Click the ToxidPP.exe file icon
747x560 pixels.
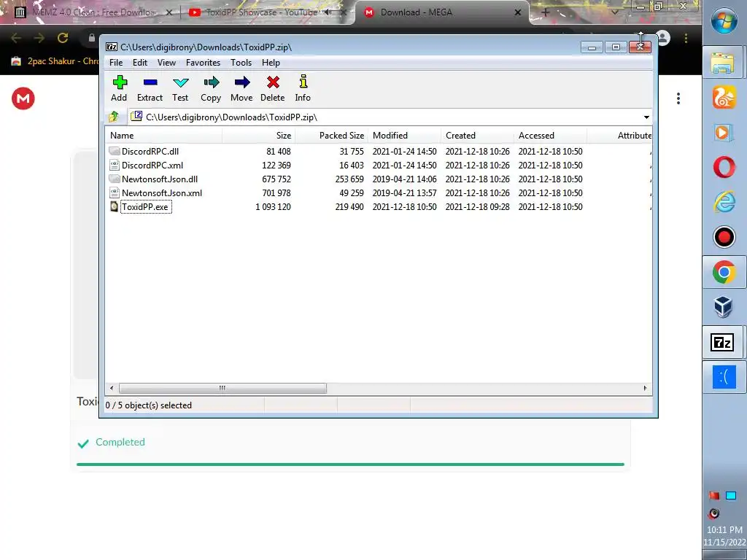(114, 206)
